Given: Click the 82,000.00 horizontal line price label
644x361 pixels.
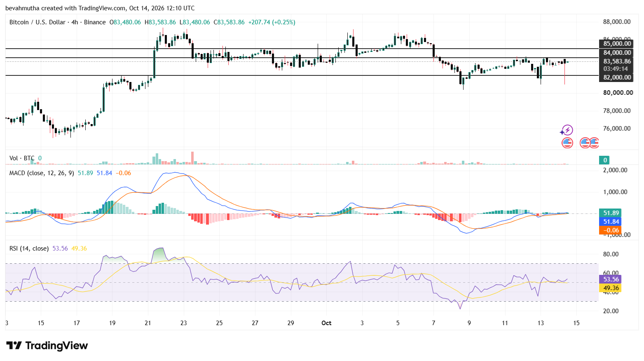Looking at the screenshot, I should pos(616,77).
